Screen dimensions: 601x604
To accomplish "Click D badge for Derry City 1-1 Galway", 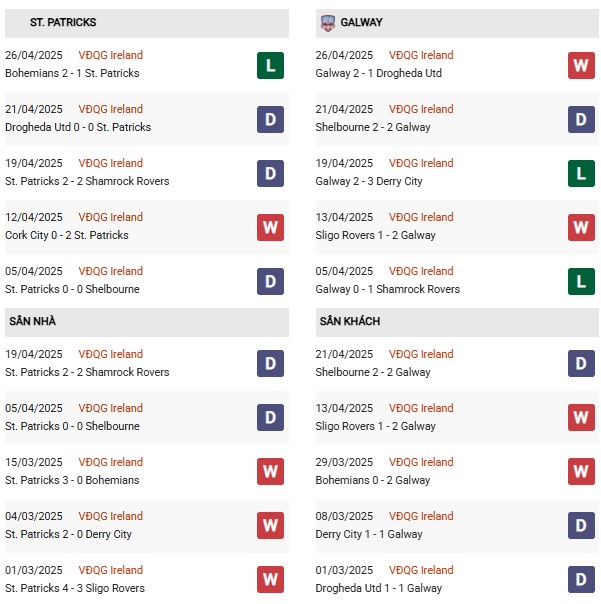I will [x=581, y=525].
